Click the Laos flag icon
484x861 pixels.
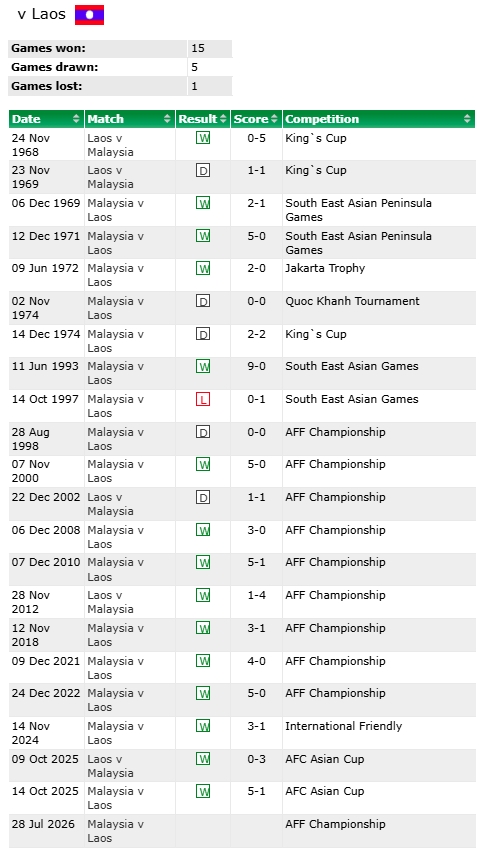90,15
